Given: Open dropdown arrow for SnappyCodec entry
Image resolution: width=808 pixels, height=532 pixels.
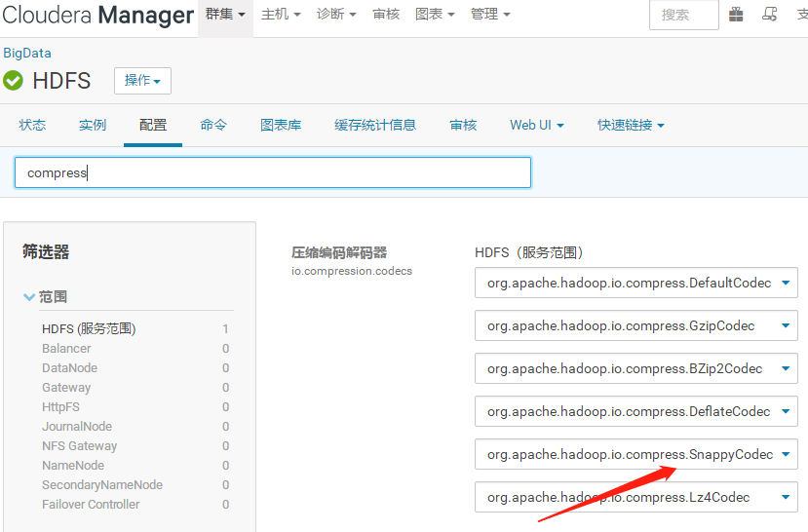Looking at the screenshot, I should (786, 454).
